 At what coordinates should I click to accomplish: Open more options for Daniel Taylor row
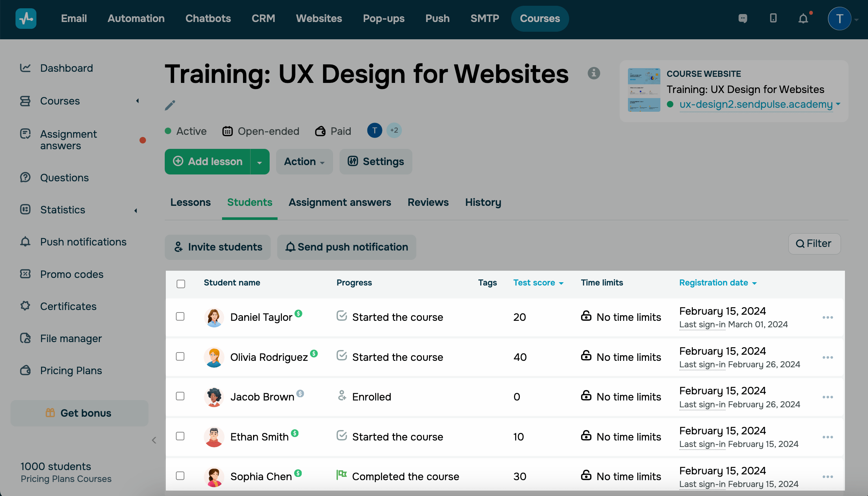click(828, 318)
